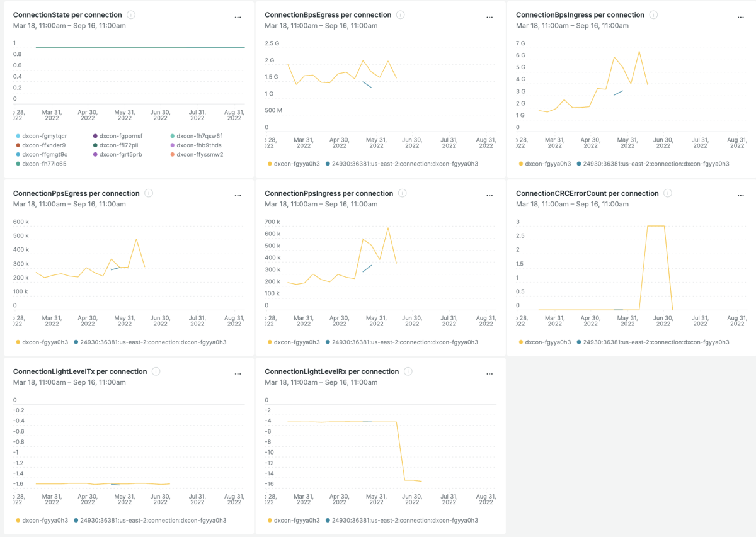Open ellipsis menu on ConnectionBpsEgress chart
The width and height of the screenshot is (756, 537).
[490, 18]
